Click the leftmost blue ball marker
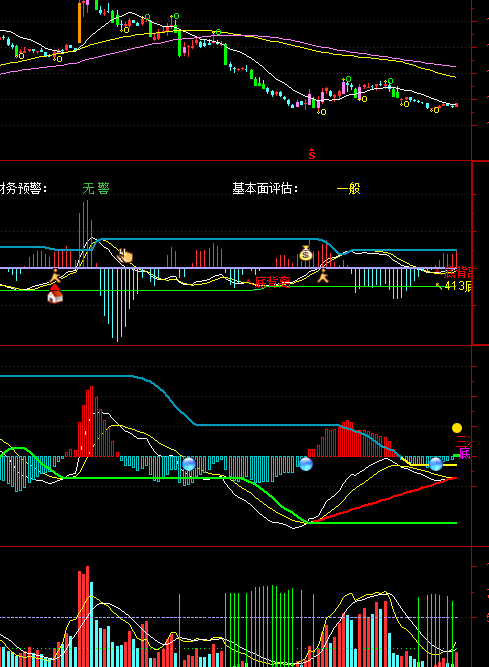This screenshot has width=489, height=667. [189, 464]
